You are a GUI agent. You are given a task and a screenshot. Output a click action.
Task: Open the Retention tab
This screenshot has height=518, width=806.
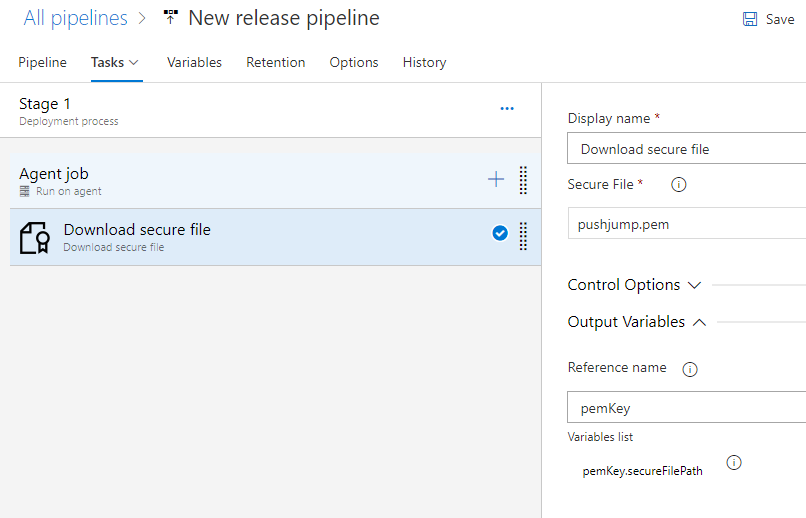click(x=276, y=62)
